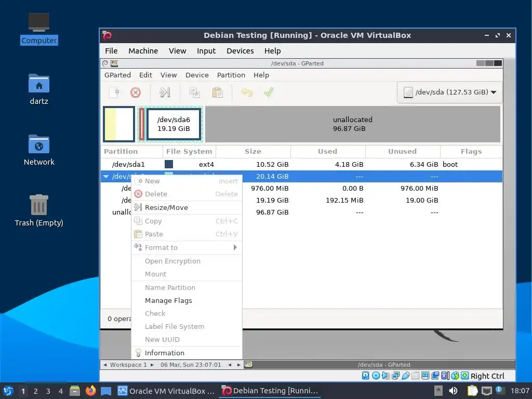The height and width of the screenshot is (399, 532).
Task: Choose Paste in the context menu
Action: point(187,234)
